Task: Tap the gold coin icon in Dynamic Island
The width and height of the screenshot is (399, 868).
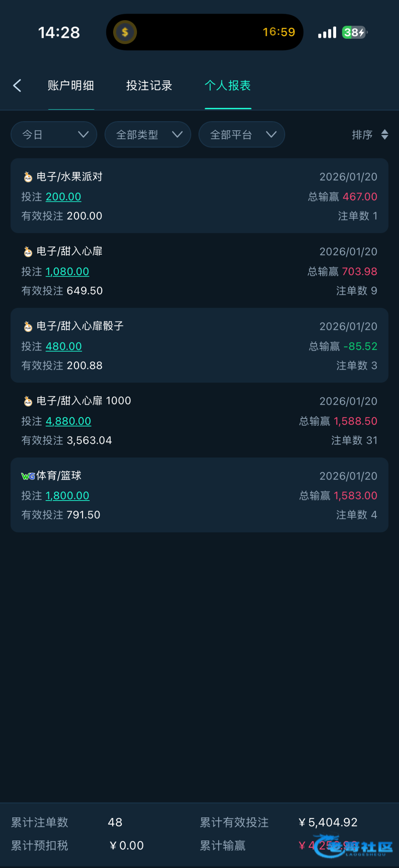Action: tap(125, 32)
